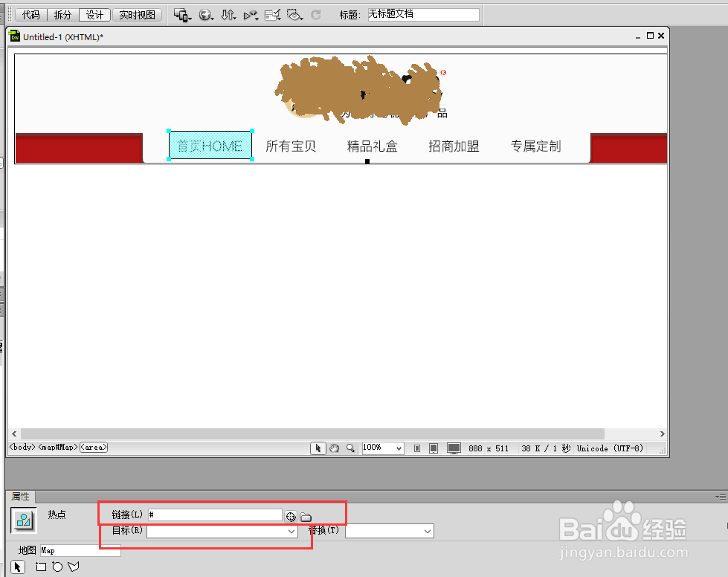728x577 pixels.
Task: Select the desktop size window icon
Action: 454,448
